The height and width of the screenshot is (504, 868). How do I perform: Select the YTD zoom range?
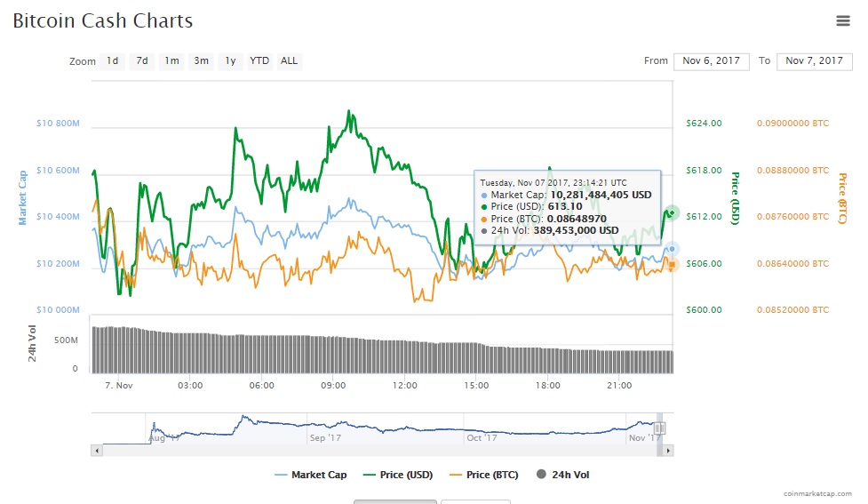(259, 61)
